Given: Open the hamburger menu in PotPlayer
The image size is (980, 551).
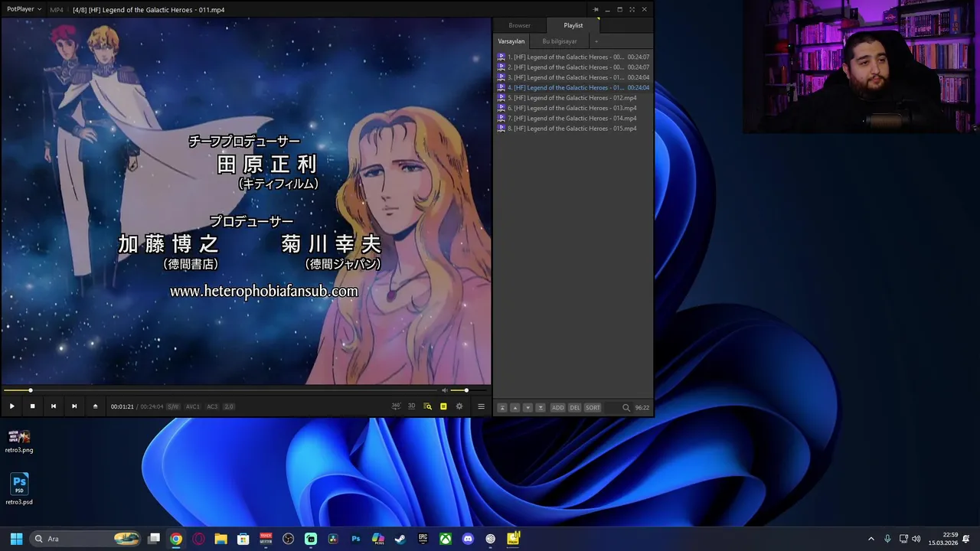Looking at the screenshot, I should [x=481, y=406].
